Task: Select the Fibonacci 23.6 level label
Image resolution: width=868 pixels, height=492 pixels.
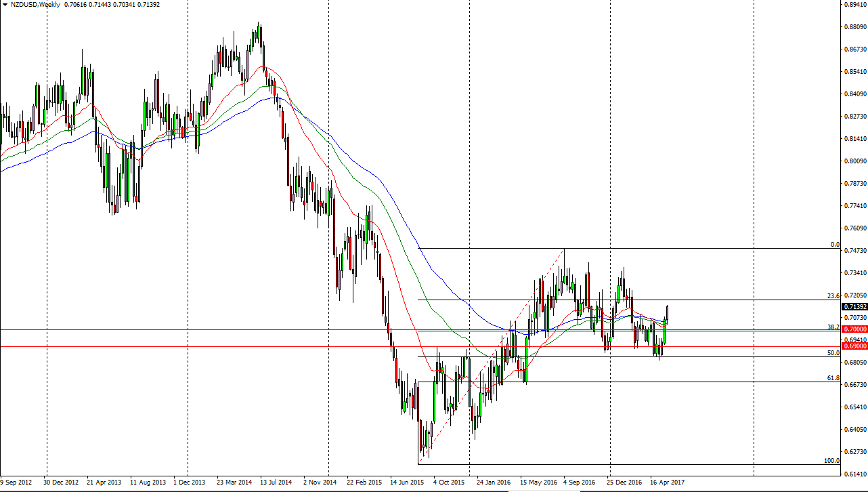Action: click(833, 296)
